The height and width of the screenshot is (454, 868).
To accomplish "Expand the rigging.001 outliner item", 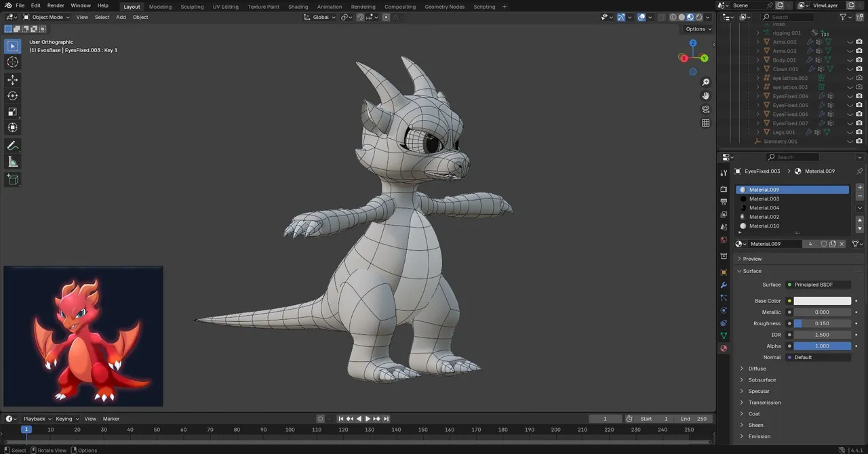I will [758, 33].
